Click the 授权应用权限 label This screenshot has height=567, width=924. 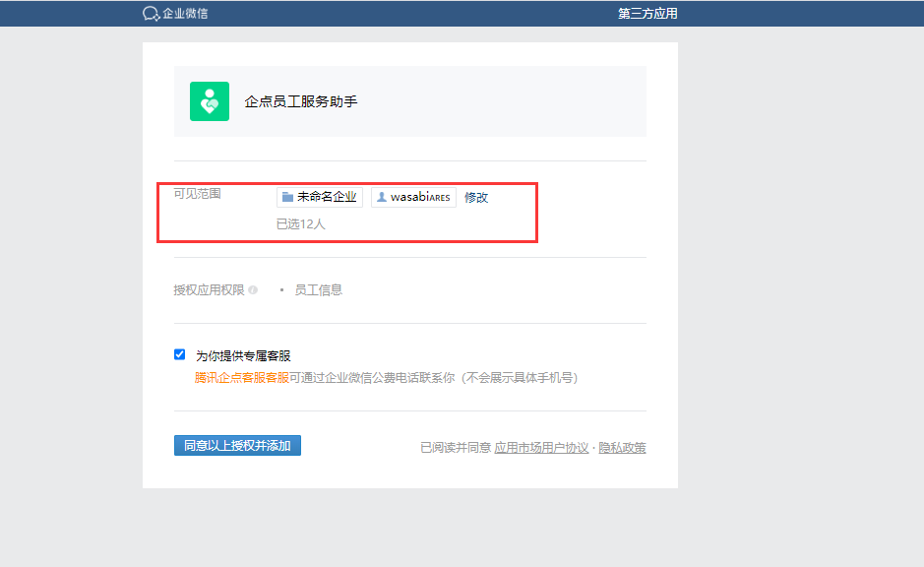click(x=210, y=290)
